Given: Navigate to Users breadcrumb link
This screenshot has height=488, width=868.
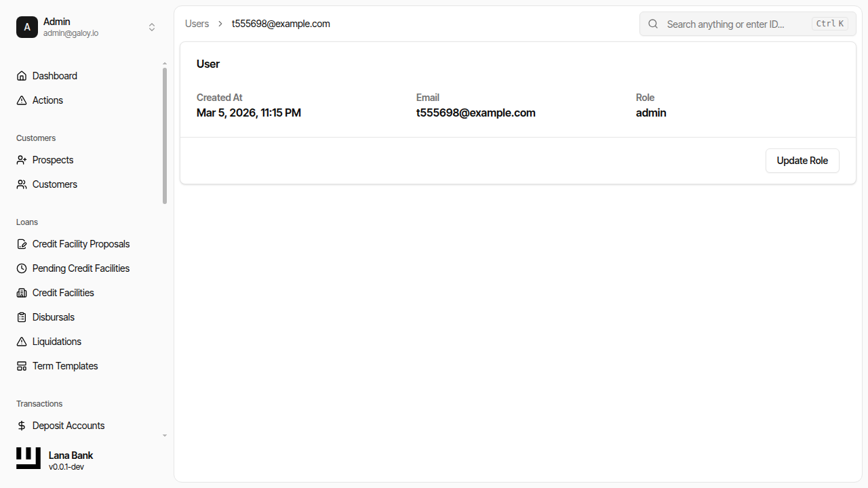Looking at the screenshot, I should click(197, 24).
